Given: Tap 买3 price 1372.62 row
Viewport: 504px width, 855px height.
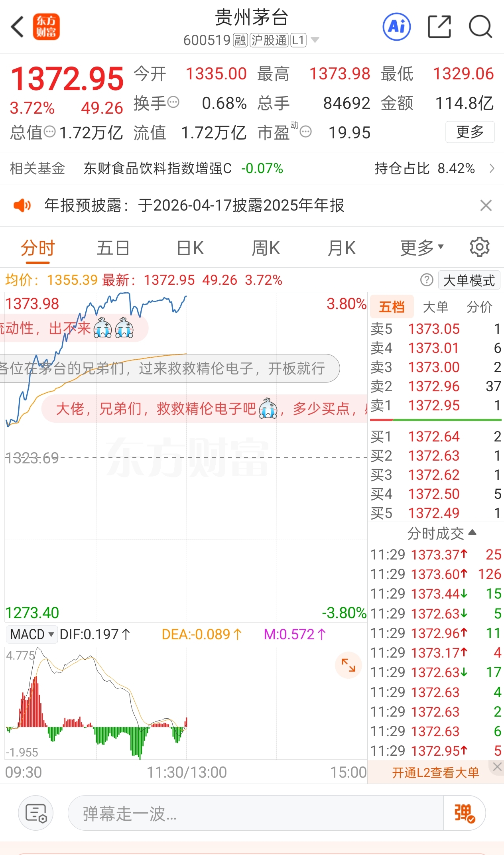Looking at the screenshot, I should pos(435,475).
